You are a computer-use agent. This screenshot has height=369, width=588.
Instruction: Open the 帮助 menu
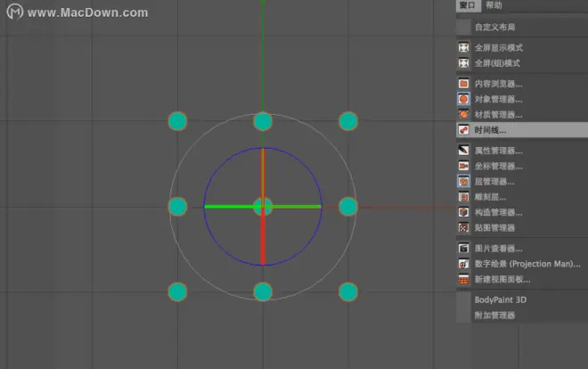point(494,4)
